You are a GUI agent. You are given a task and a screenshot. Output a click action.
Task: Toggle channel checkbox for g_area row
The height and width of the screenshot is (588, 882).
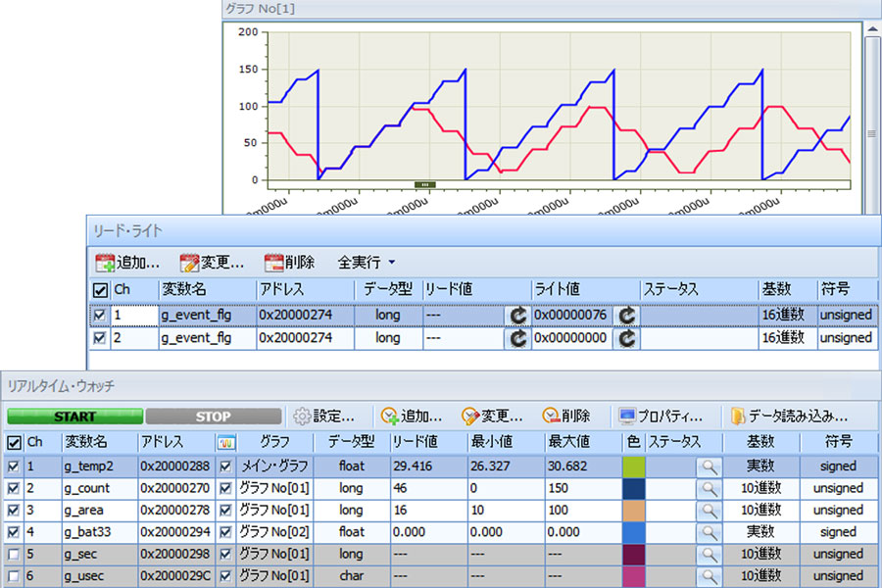pyautogui.click(x=14, y=511)
